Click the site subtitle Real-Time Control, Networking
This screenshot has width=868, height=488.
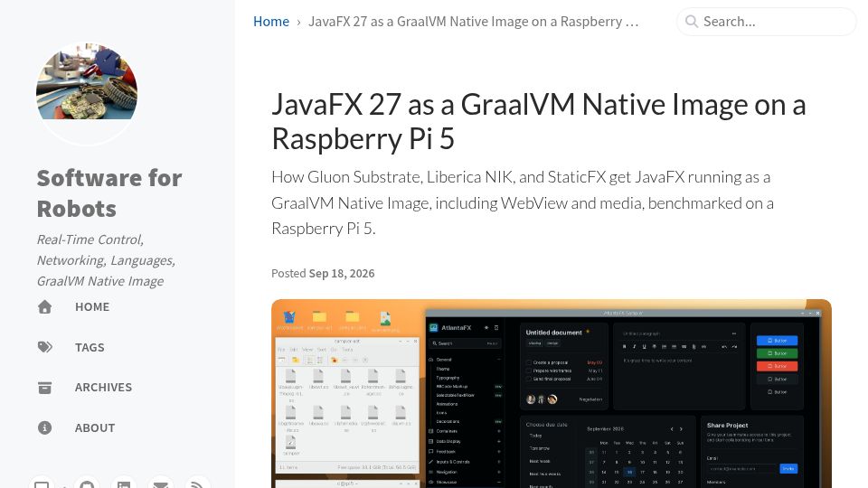point(106,260)
